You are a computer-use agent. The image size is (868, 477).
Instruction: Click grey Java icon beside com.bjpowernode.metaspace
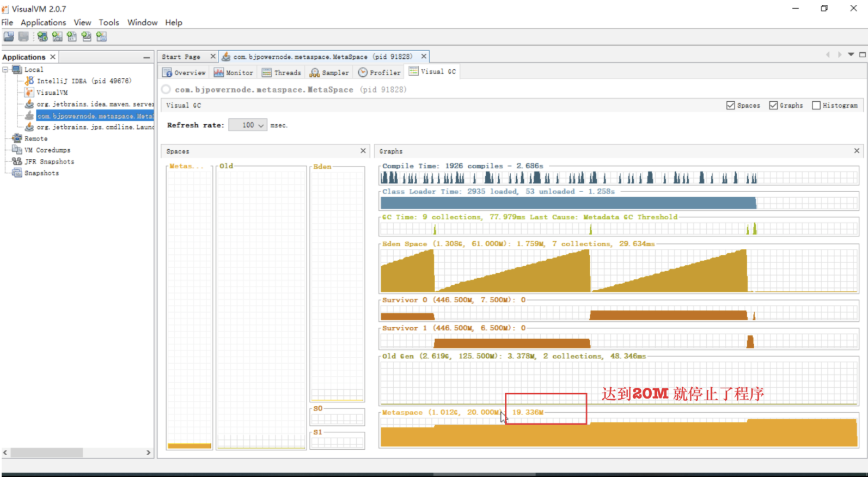pos(29,115)
